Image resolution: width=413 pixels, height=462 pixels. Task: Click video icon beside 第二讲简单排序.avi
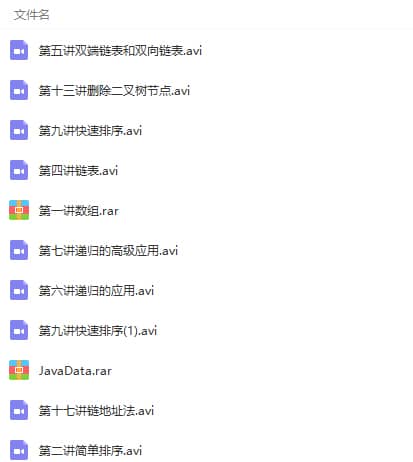19,450
